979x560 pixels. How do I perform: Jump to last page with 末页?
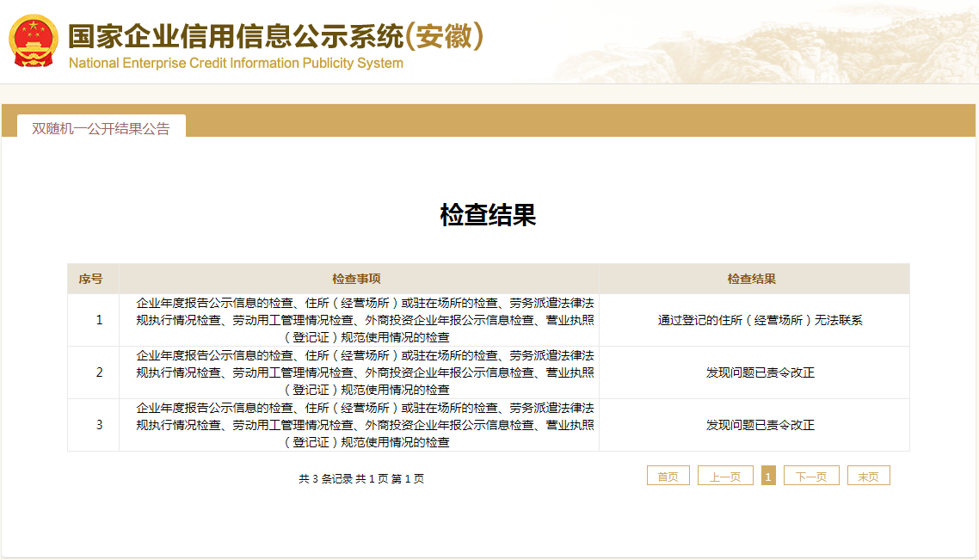[868, 477]
